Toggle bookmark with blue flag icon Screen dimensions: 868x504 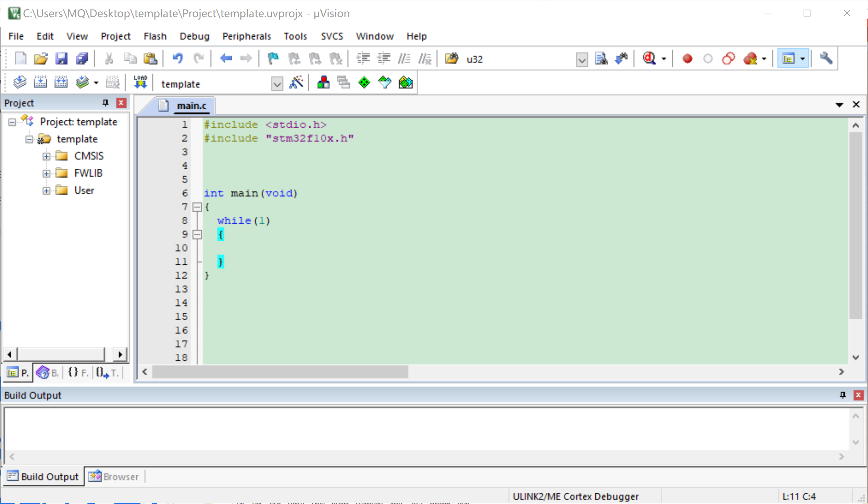273,59
